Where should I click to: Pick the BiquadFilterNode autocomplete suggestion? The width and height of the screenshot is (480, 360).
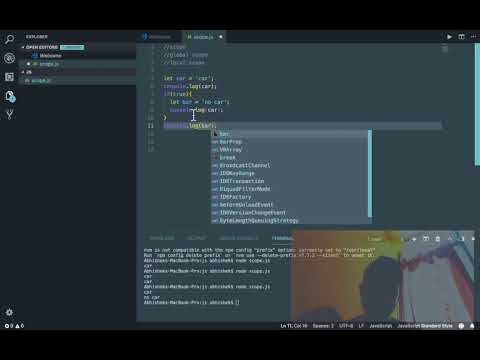pyautogui.click(x=289, y=189)
